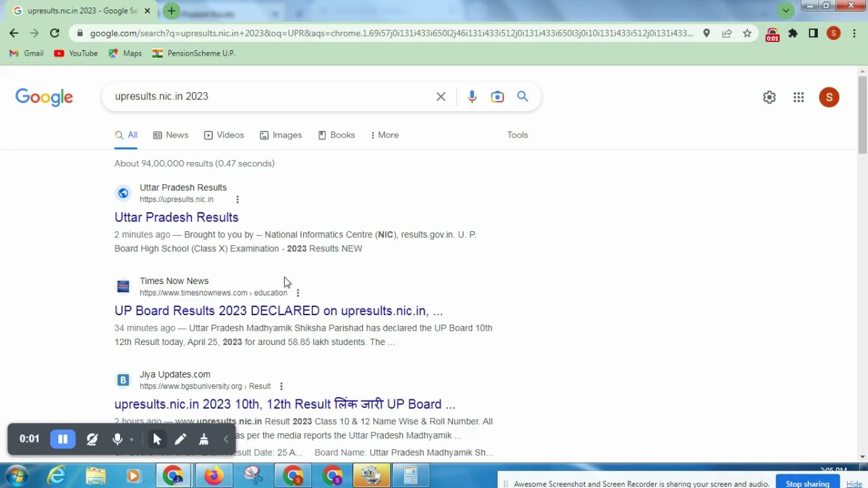Open the YouTube bookmark
The width and height of the screenshot is (868, 488).
point(75,53)
